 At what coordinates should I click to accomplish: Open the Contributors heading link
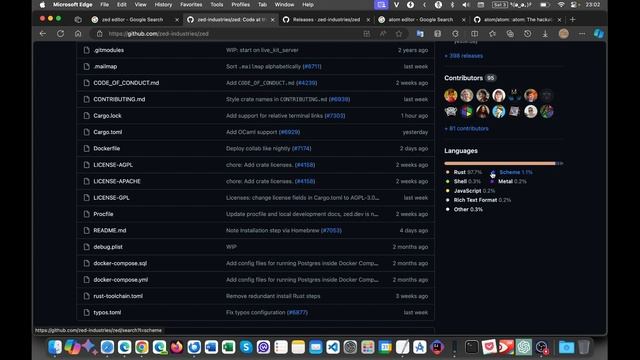pos(464,78)
